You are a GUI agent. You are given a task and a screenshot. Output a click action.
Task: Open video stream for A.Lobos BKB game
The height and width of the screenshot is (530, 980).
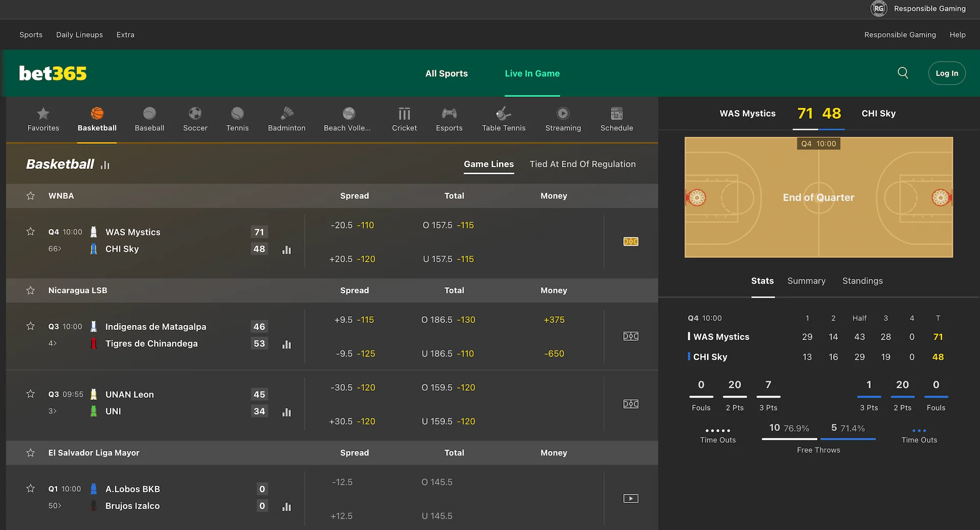631,498
